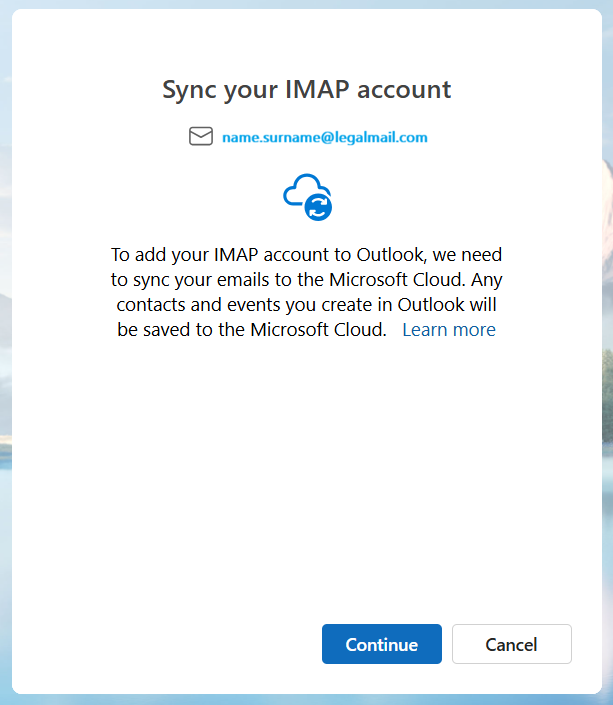Open the Learn more link
This screenshot has width=613, height=705.
[x=448, y=329]
